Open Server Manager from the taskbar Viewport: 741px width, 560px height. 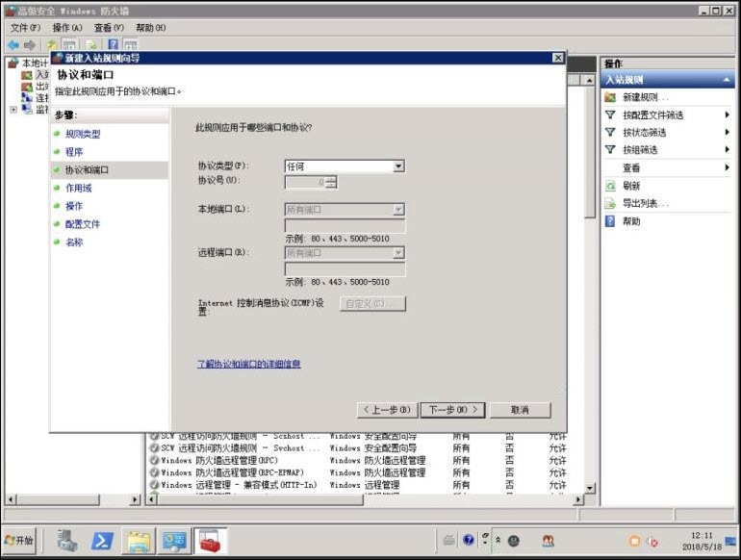67,541
